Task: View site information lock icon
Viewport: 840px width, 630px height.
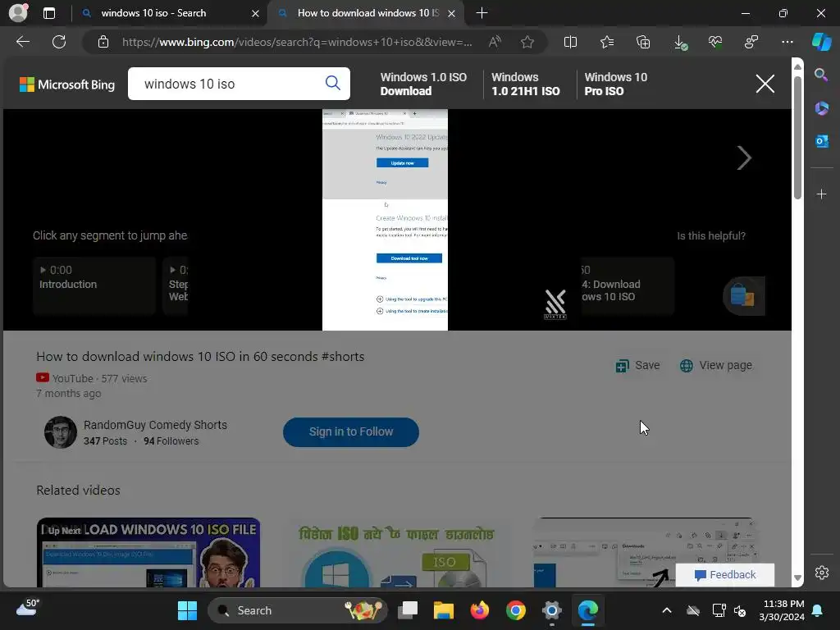Action: (x=103, y=42)
